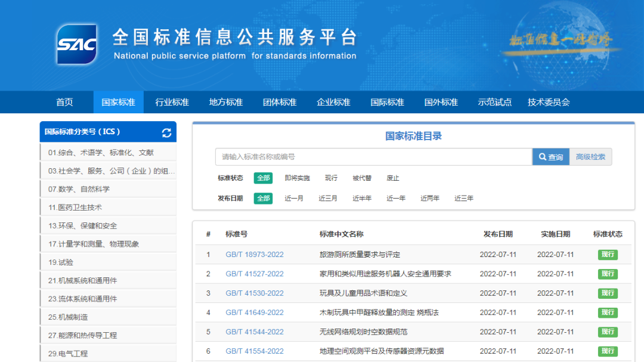Switch to the 行业标准 tab
This screenshot has width=644, height=362.
click(172, 102)
